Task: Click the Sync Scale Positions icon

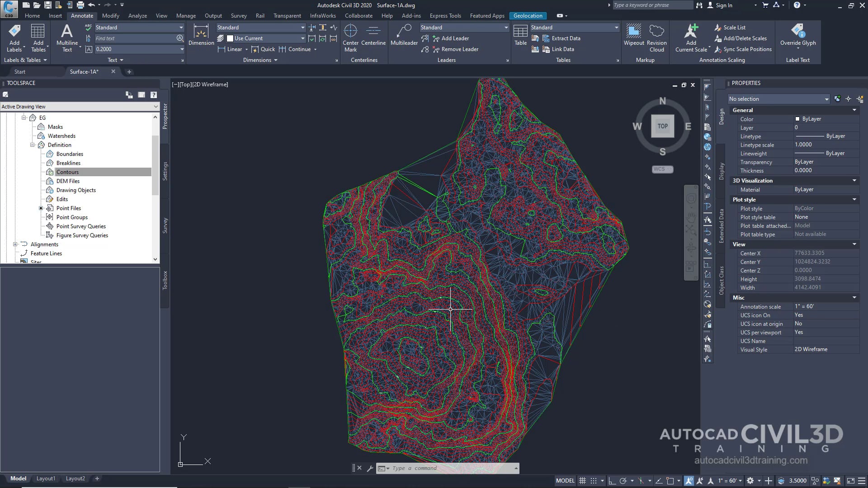Action: pyautogui.click(x=744, y=49)
